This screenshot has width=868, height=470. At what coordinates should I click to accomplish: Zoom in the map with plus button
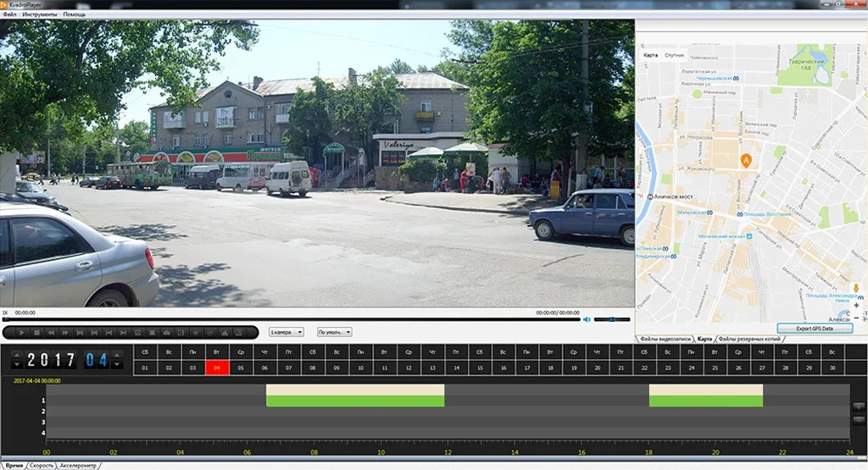point(856,305)
